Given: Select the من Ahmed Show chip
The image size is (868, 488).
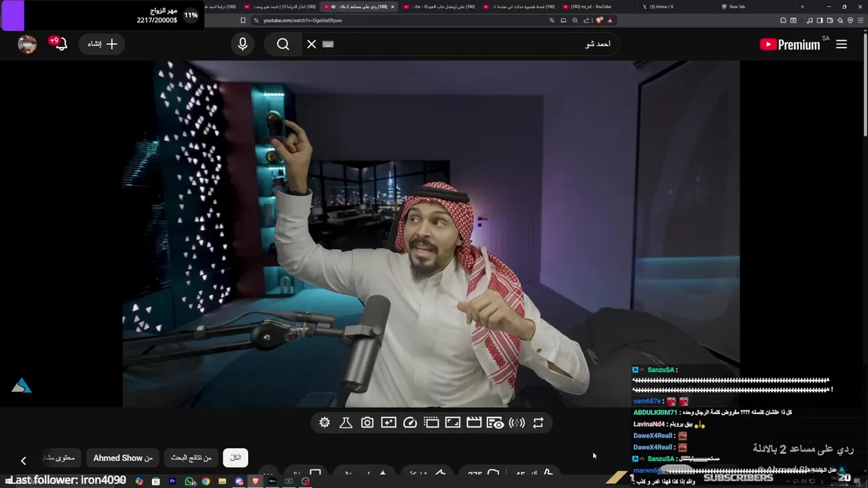Looking at the screenshot, I should (x=123, y=457).
